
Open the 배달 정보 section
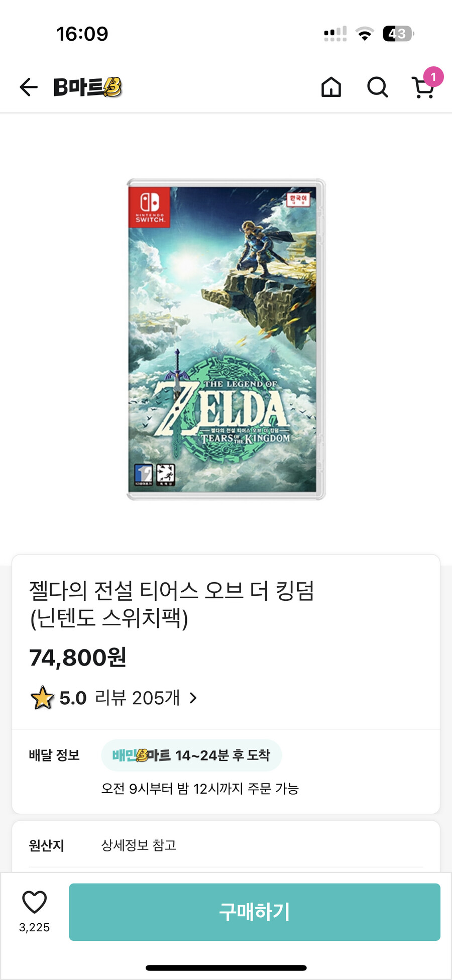tap(54, 755)
